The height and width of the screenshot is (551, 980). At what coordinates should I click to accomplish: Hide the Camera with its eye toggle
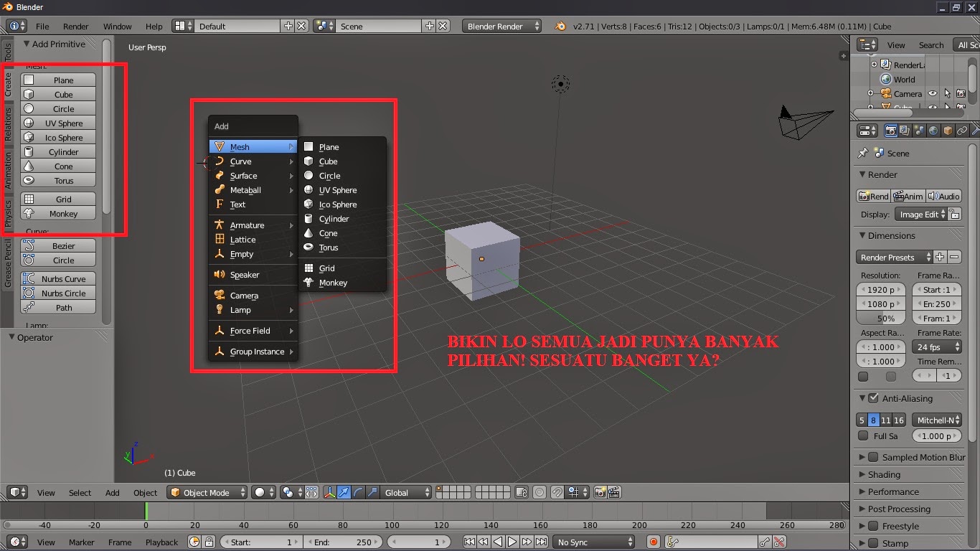[932, 93]
